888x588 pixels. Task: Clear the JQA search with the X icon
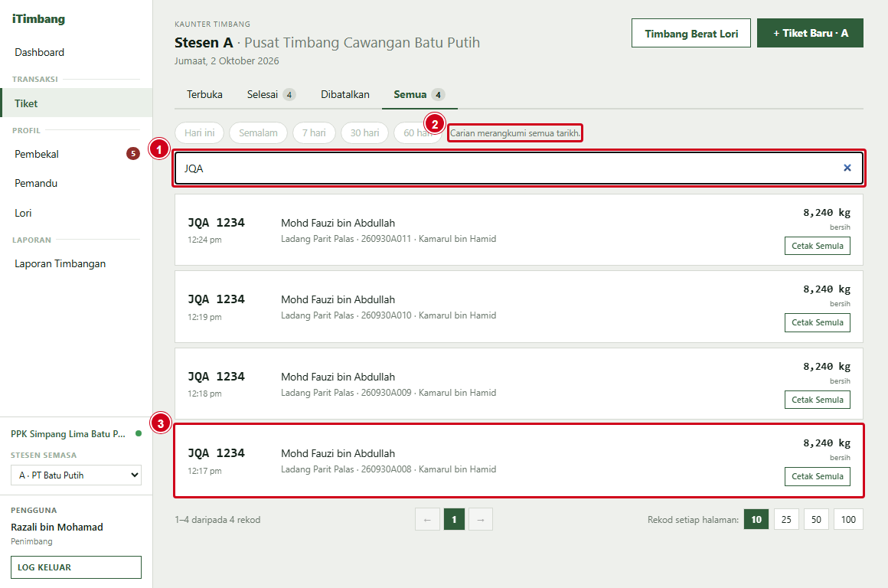coord(847,168)
